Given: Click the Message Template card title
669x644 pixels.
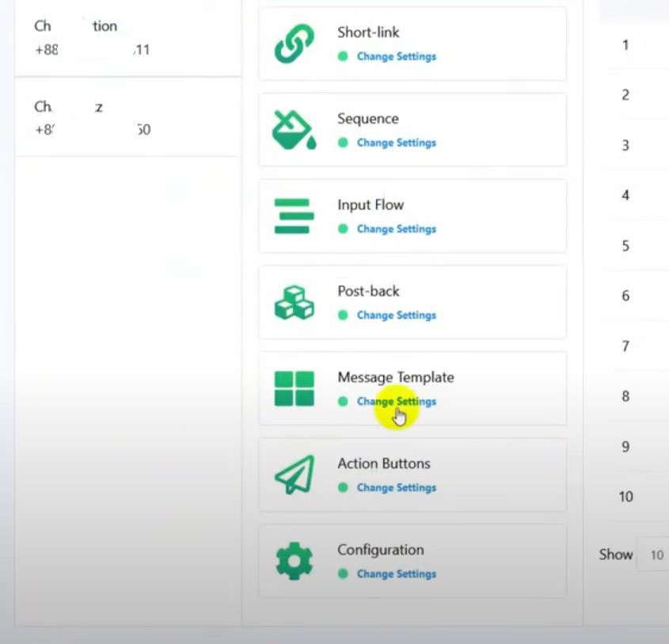Looking at the screenshot, I should (x=395, y=377).
